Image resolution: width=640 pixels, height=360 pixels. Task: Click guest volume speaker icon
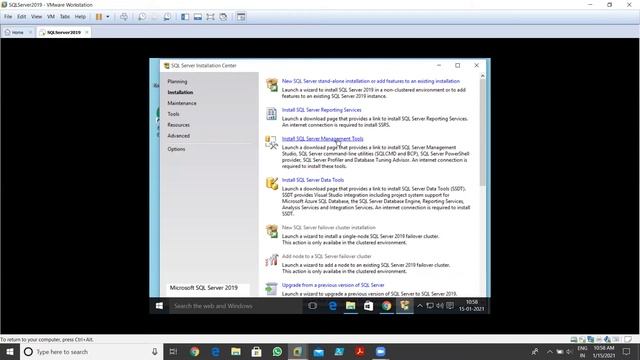(x=440, y=306)
